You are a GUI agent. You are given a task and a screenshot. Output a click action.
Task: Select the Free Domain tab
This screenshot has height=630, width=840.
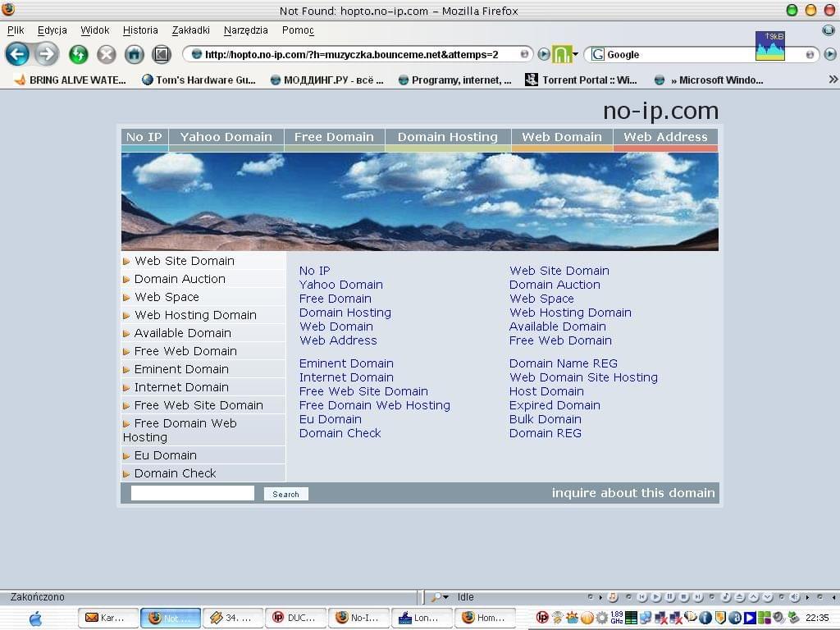[x=334, y=137]
